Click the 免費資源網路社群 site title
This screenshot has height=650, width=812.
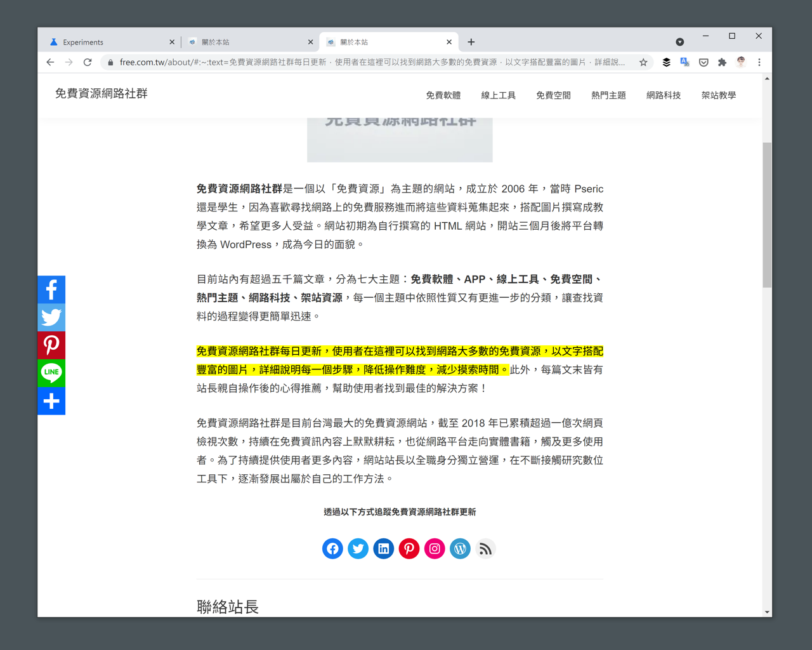(101, 93)
